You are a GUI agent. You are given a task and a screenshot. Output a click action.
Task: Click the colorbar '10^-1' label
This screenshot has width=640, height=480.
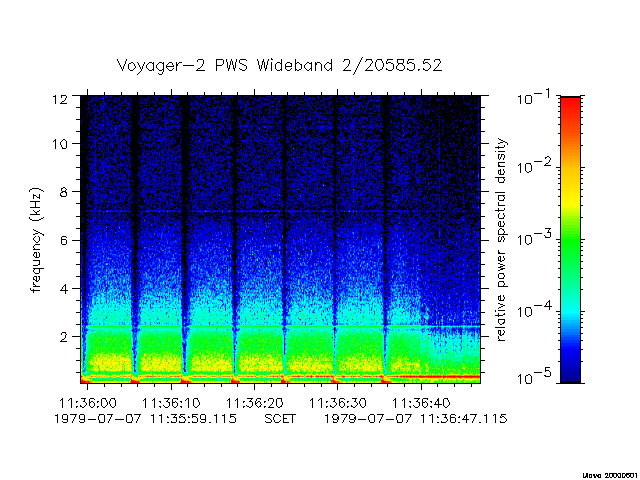coord(533,97)
